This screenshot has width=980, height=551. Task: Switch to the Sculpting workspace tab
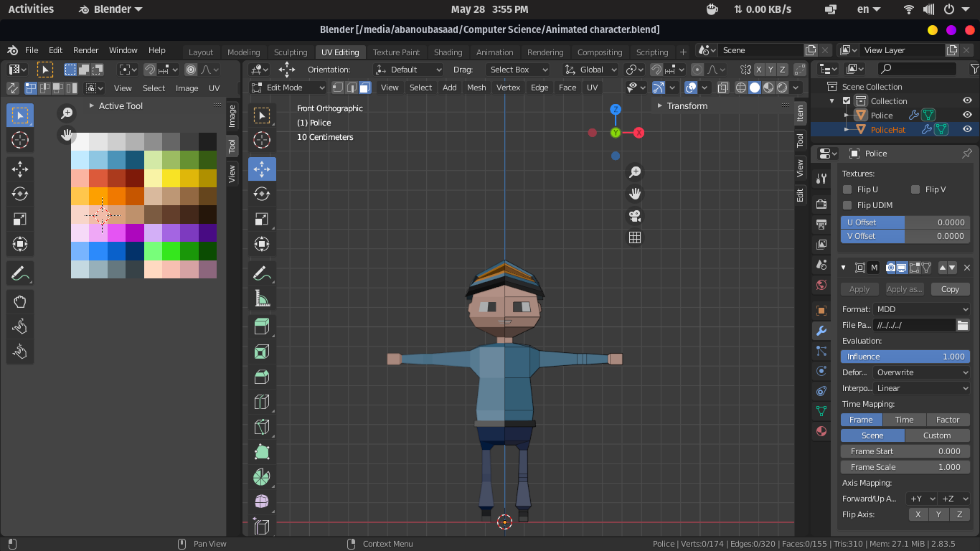[x=290, y=52]
